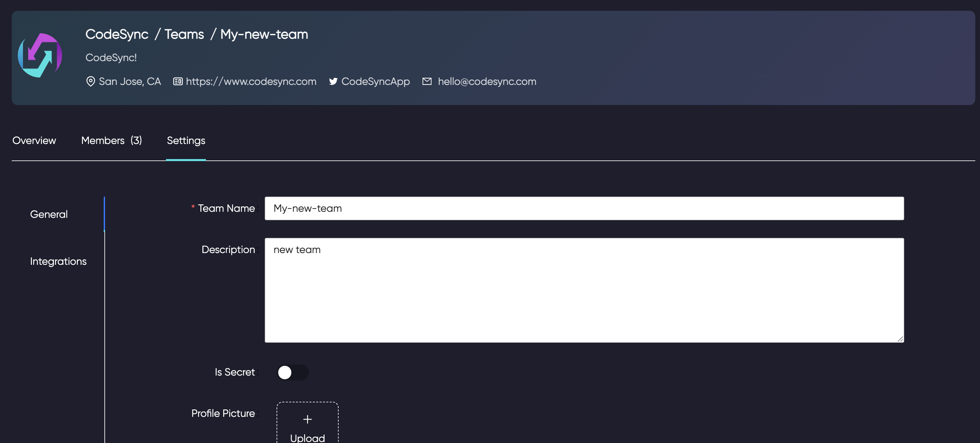Viewport: 980px width, 443px height.
Task: Click the CodeSync! tagline text
Action: coord(111,57)
